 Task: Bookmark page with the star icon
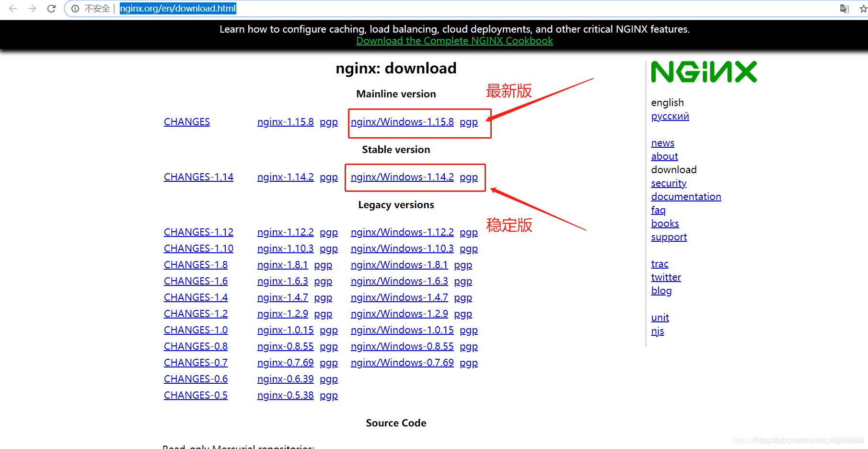[x=863, y=9]
